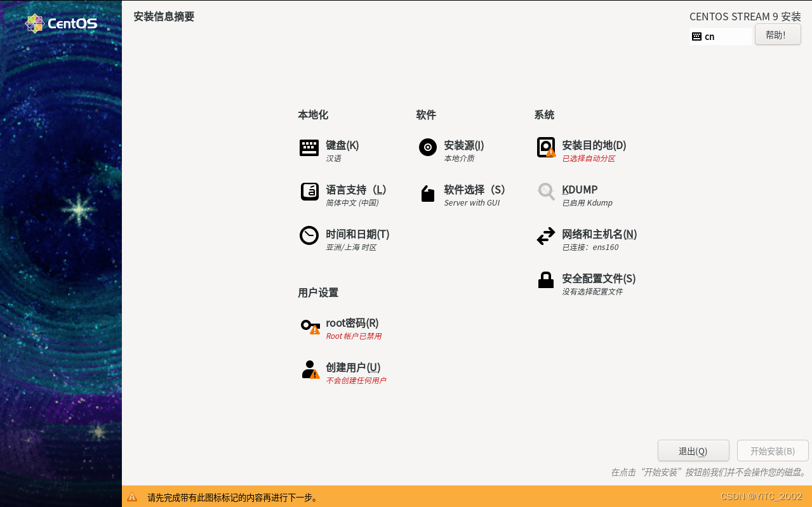This screenshot has width=812, height=507.
Task: Open the KDUMP magnifier icon
Action: (x=546, y=192)
